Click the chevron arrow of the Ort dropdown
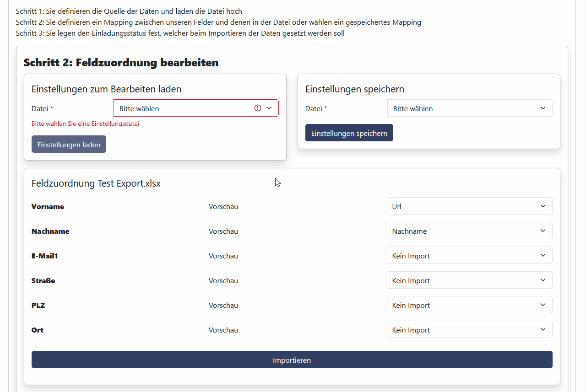This screenshot has height=392, width=586. tap(543, 330)
